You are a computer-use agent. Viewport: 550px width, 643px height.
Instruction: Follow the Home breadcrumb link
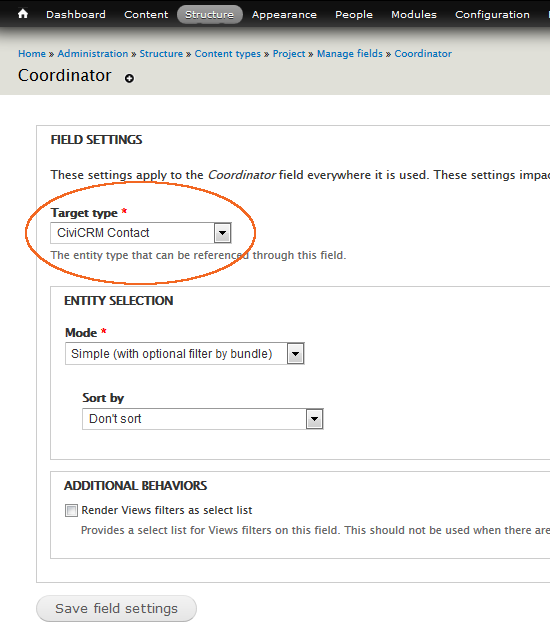click(32, 54)
